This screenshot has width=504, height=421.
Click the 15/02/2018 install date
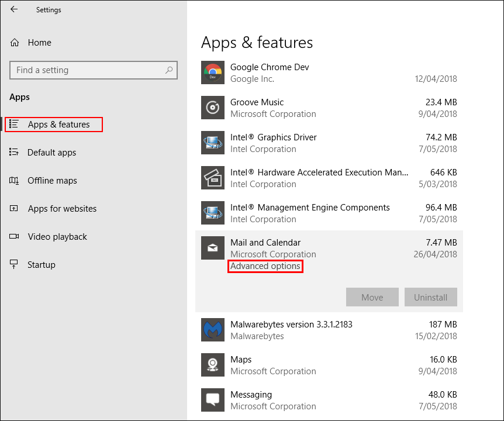click(x=436, y=336)
